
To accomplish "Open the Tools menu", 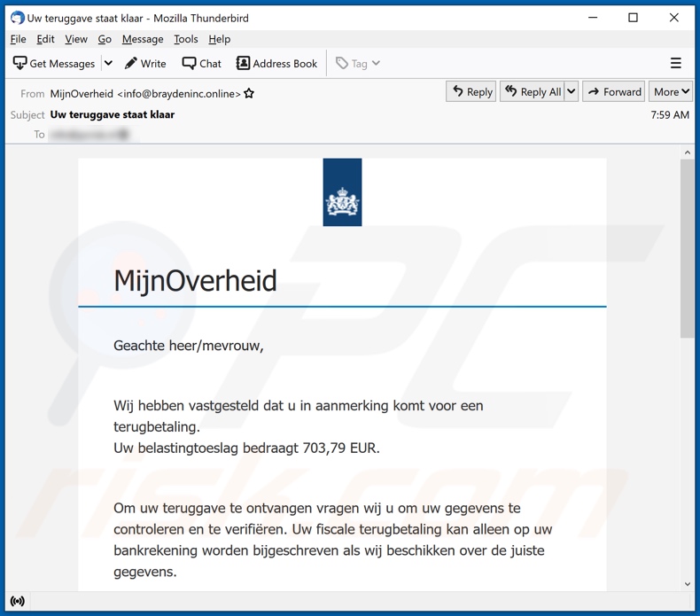I will (x=186, y=39).
